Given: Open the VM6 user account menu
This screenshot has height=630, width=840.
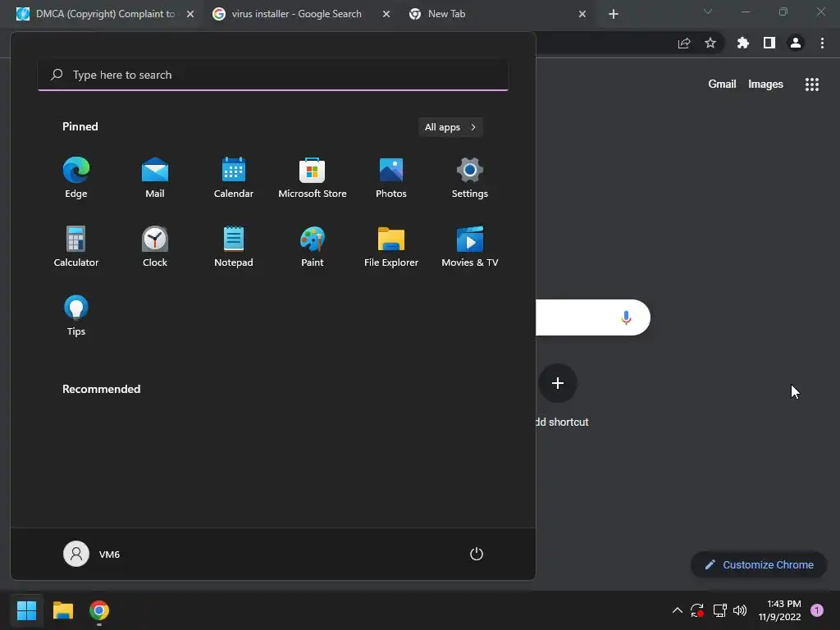Looking at the screenshot, I should pos(92,554).
